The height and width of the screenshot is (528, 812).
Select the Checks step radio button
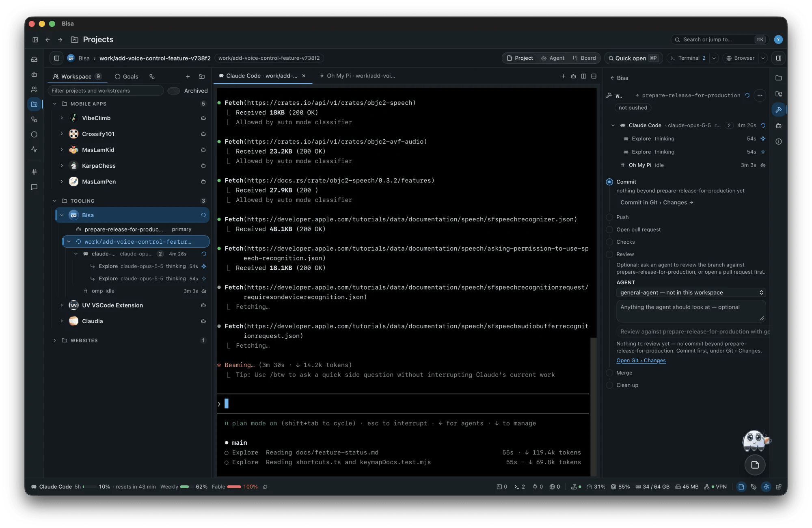[609, 242]
